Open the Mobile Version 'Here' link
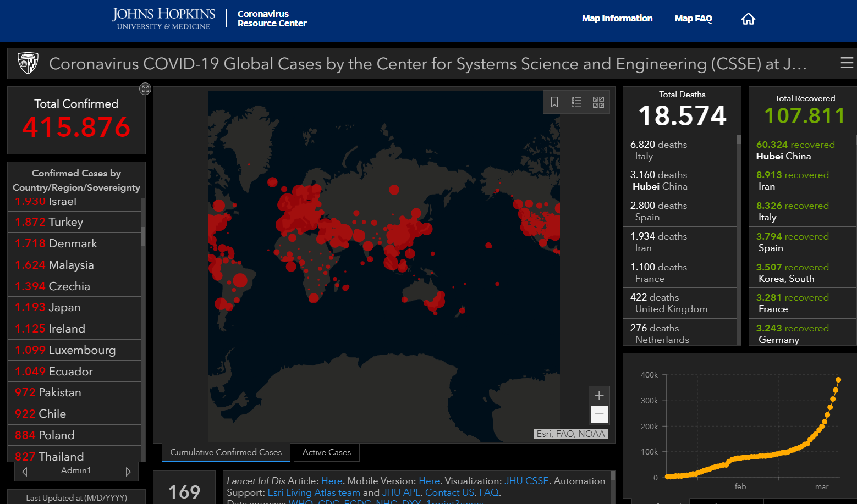This screenshot has height=504, width=857. (x=429, y=481)
